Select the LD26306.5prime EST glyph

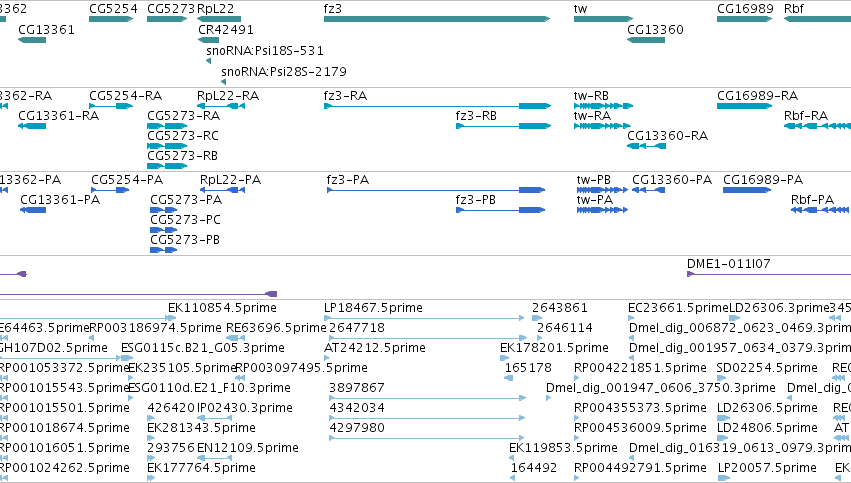click(x=724, y=418)
